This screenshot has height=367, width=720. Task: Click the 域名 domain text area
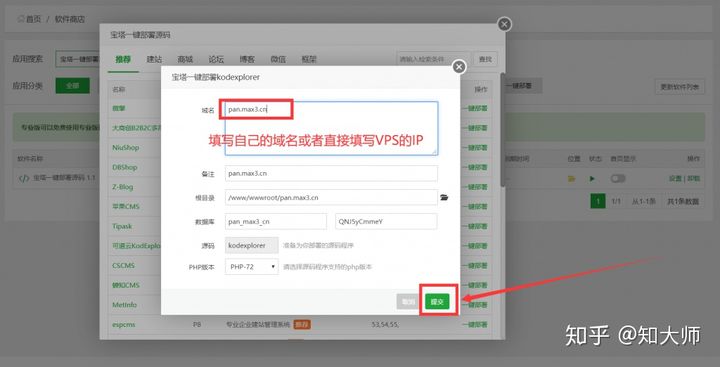tap(331, 129)
